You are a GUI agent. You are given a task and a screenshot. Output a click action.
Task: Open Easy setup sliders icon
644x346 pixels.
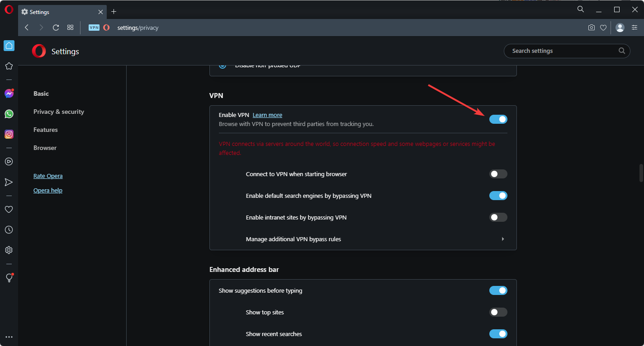click(x=635, y=28)
